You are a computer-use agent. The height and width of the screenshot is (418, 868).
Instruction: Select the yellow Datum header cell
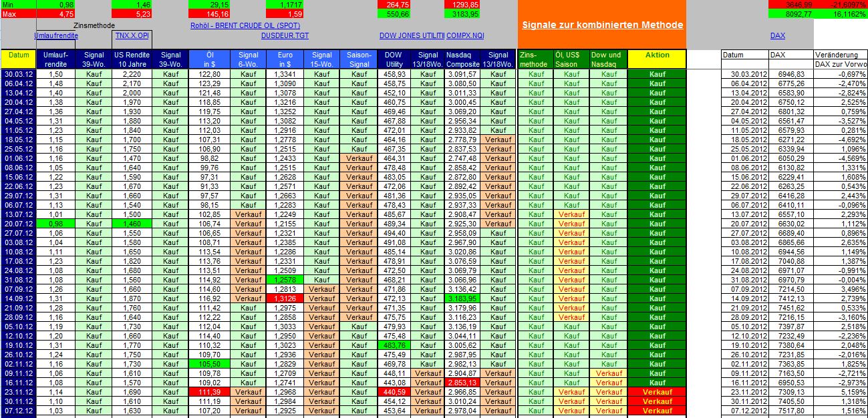19,59
